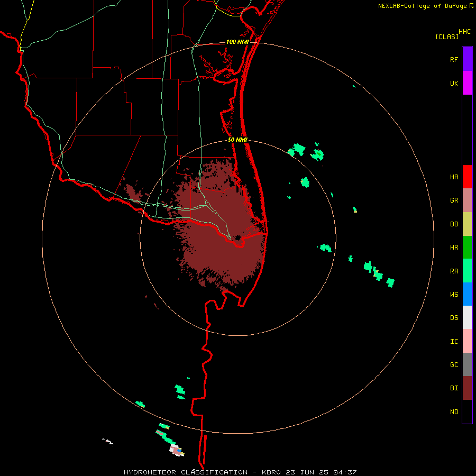476x476 pixels.
Task: Click the "BD" legend label
Action: [x=454, y=224]
